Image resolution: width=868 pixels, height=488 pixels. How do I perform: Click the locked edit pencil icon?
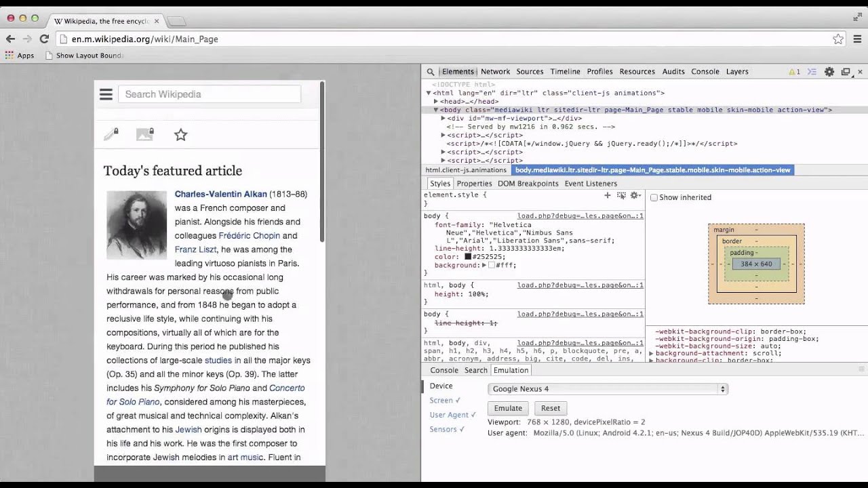[x=111, y=134]
